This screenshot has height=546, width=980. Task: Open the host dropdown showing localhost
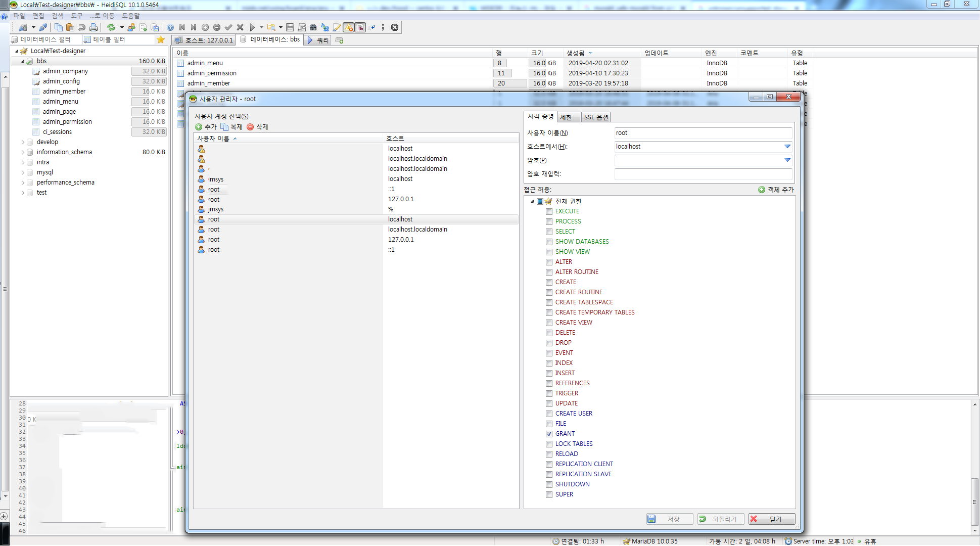[787, 147]
